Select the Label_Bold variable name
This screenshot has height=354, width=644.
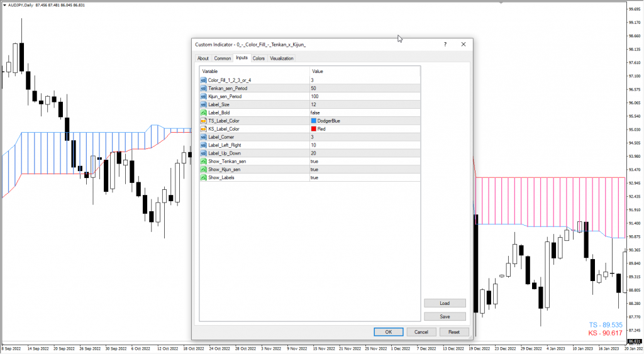(x=219, y=113)
